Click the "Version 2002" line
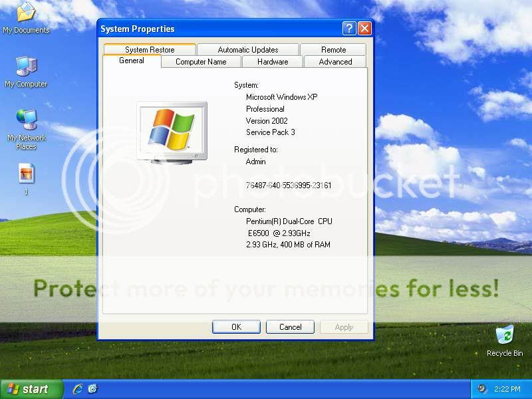The width and height of the screenshot is (532, 399). pyautogui.click(x=267, y=121)
